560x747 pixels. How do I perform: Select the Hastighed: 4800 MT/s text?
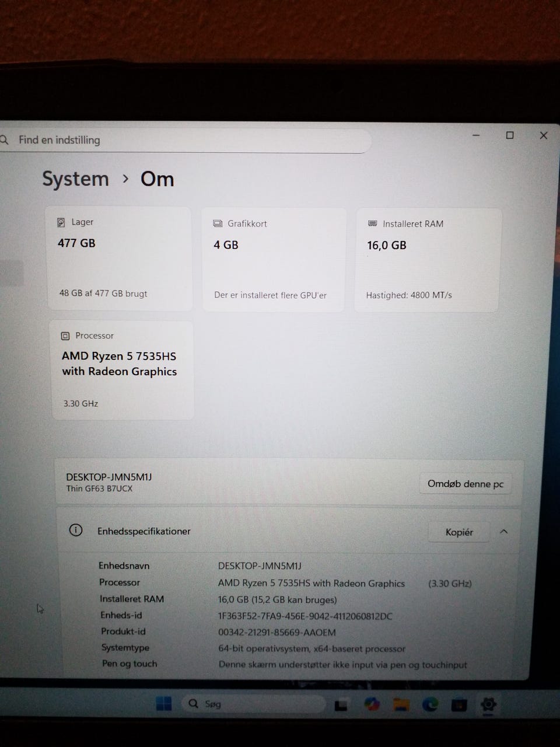click(x=409, y=295)
